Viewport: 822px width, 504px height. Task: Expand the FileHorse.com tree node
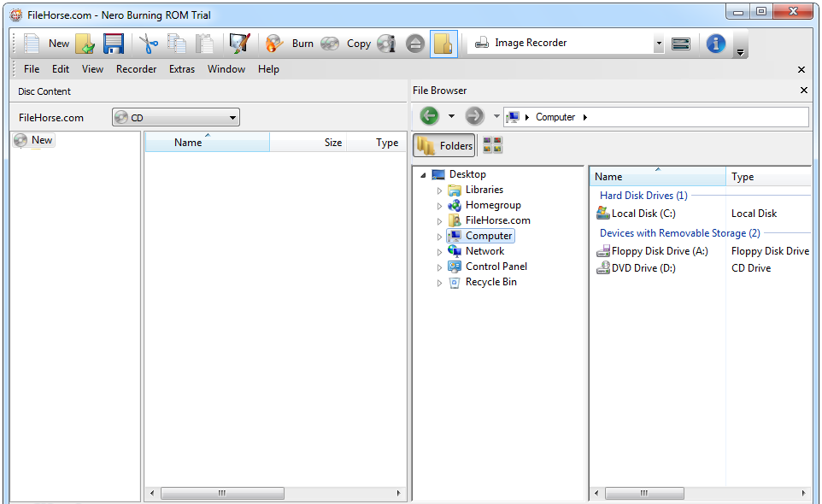tap(439, 221)
